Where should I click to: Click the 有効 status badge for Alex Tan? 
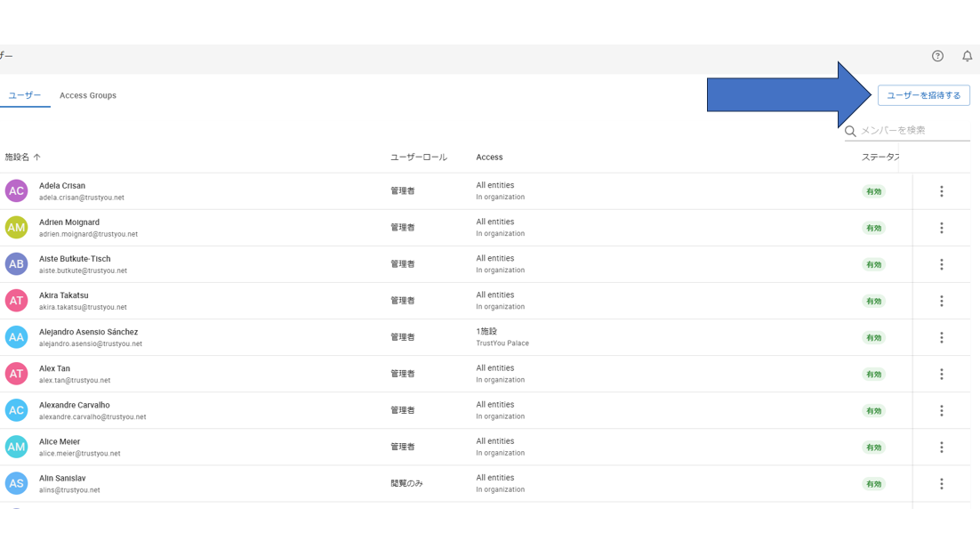(x=874, y=374)
